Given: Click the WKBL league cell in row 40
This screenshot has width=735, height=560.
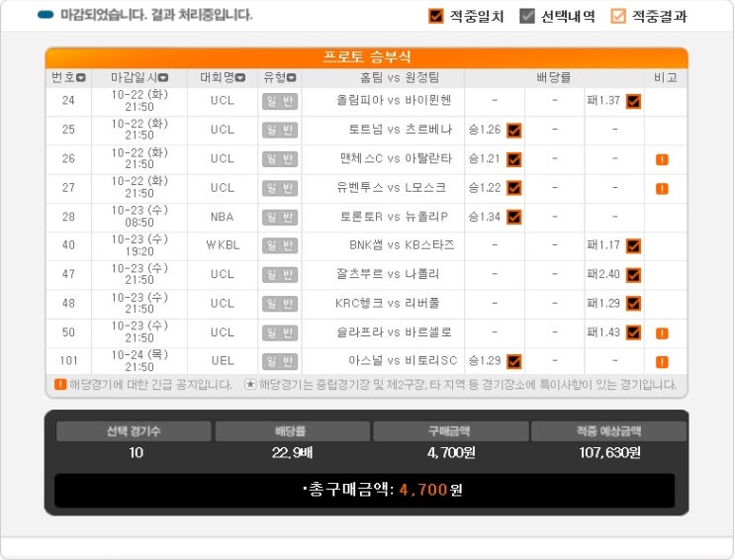Looking at the screenshot, I should pos(223,245).
